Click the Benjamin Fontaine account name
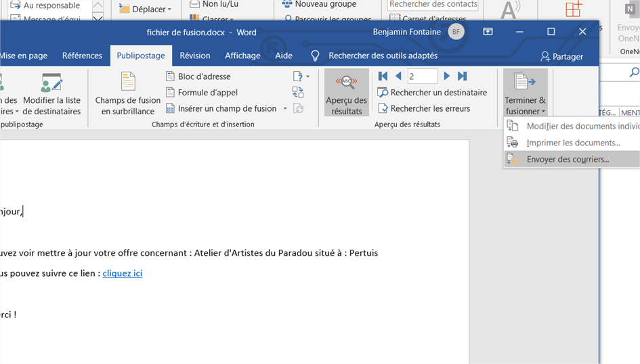The image size is (640, 364). 406,32
